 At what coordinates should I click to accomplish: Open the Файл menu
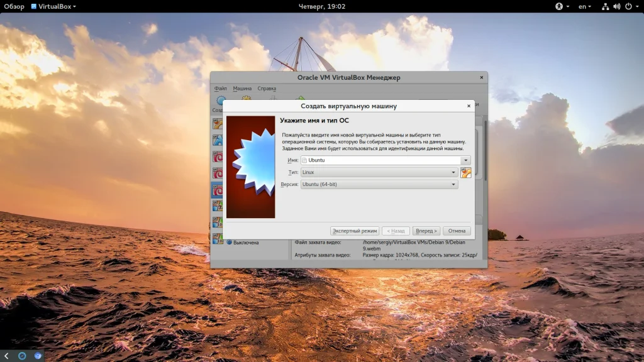[220, 89]
